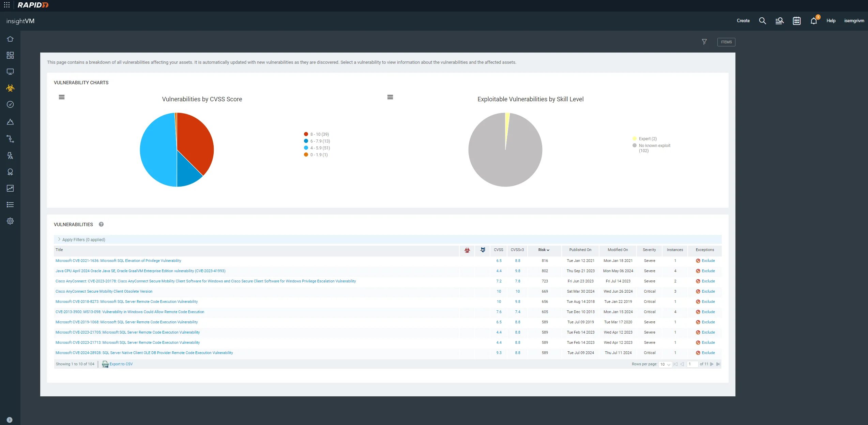
Task: Sort by CVSS column header
Action: (x=499, y=250)
